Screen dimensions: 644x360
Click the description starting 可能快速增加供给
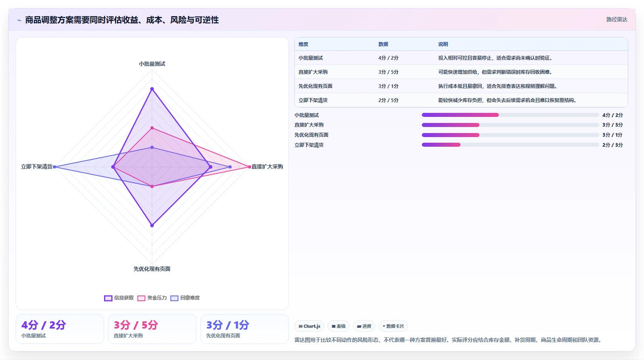click(x=495, y=72)
